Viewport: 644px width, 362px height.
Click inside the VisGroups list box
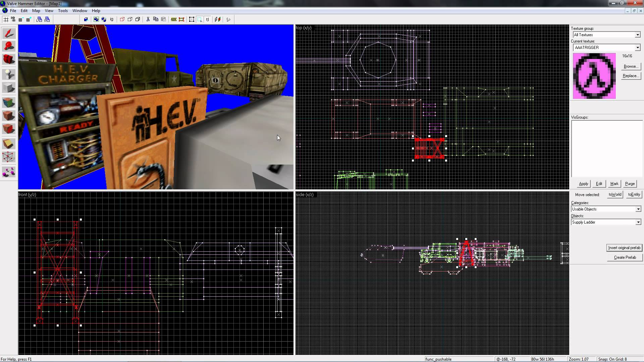tap(606, 148)
